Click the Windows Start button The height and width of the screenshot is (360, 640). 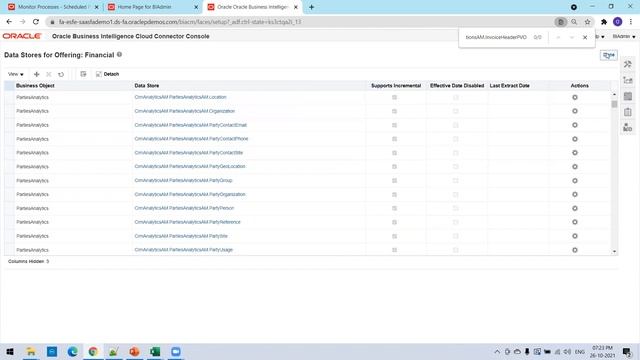10,351
